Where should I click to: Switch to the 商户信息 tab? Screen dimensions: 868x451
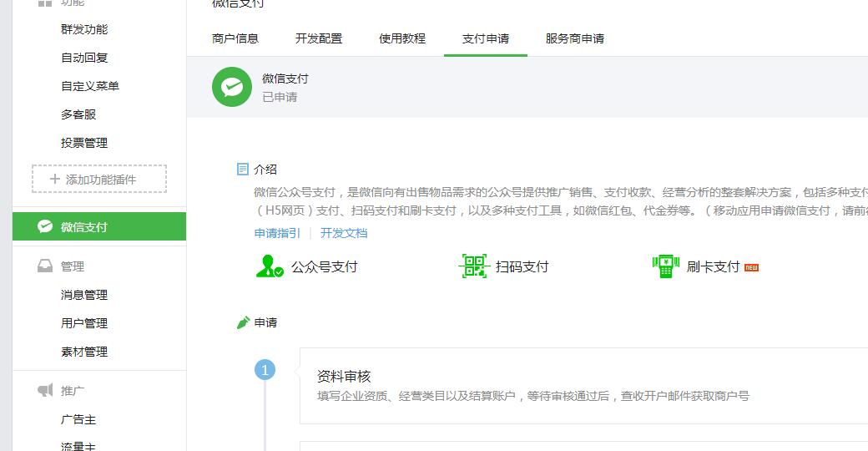click(235, 38)
